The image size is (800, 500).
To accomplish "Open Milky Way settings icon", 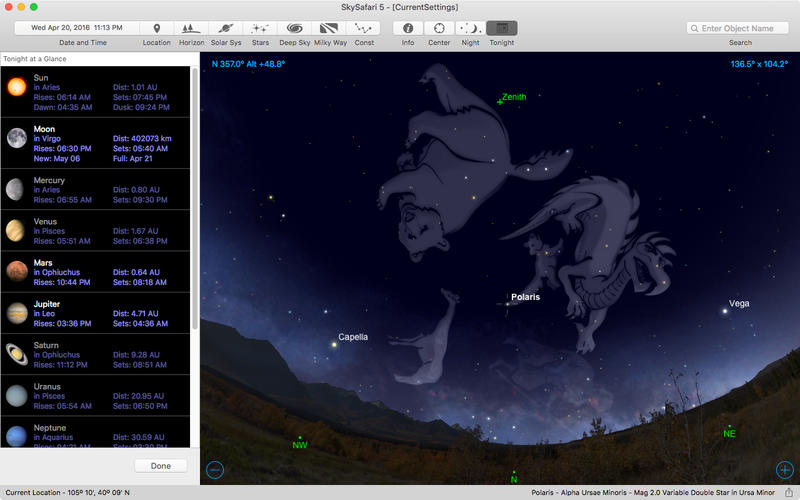I will point(329,28).
